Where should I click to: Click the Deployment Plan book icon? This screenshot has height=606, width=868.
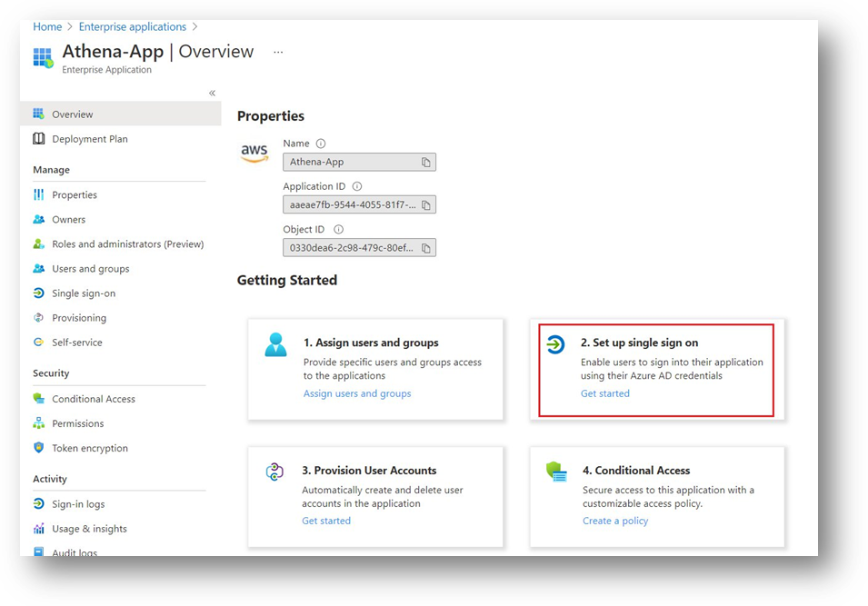(x=38, y=139)
